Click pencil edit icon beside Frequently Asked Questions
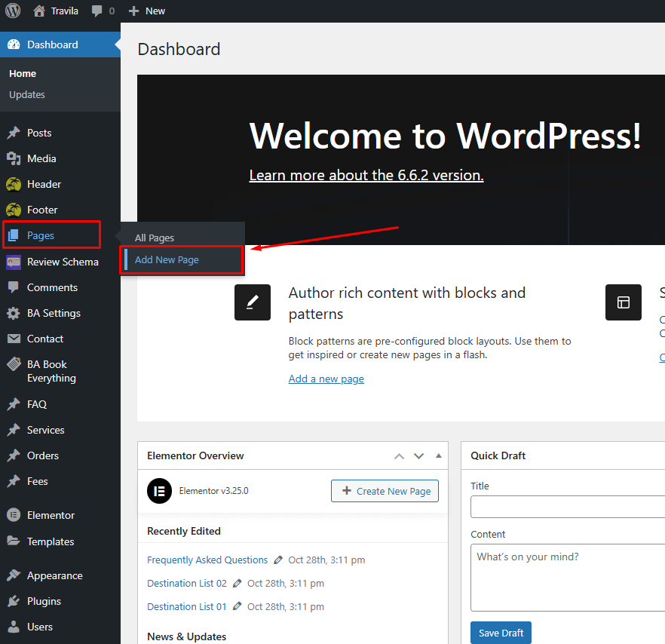 point(278,560)
